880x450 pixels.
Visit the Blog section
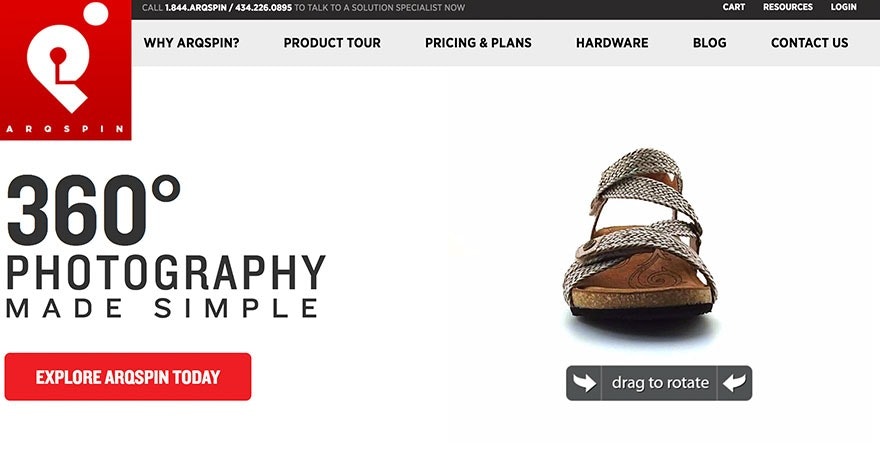point(709,43)
